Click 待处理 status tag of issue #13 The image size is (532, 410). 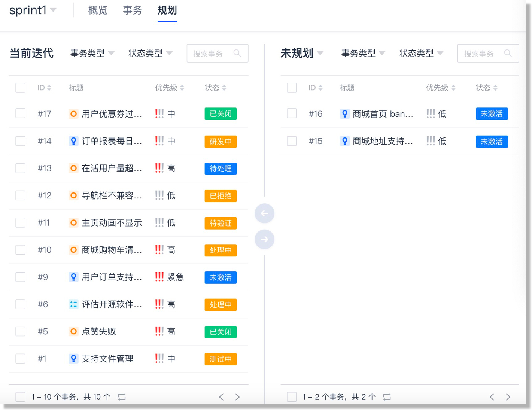point(221,169)
